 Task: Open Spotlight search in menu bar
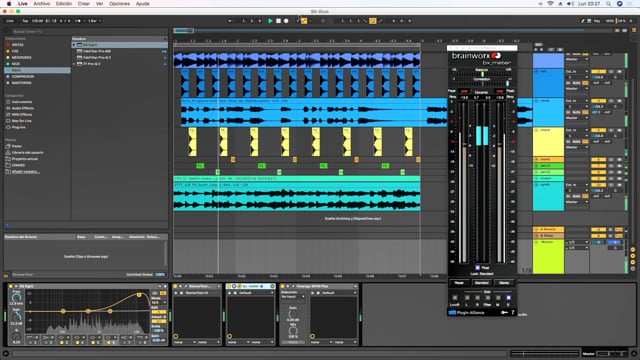(x=608, y=4)
